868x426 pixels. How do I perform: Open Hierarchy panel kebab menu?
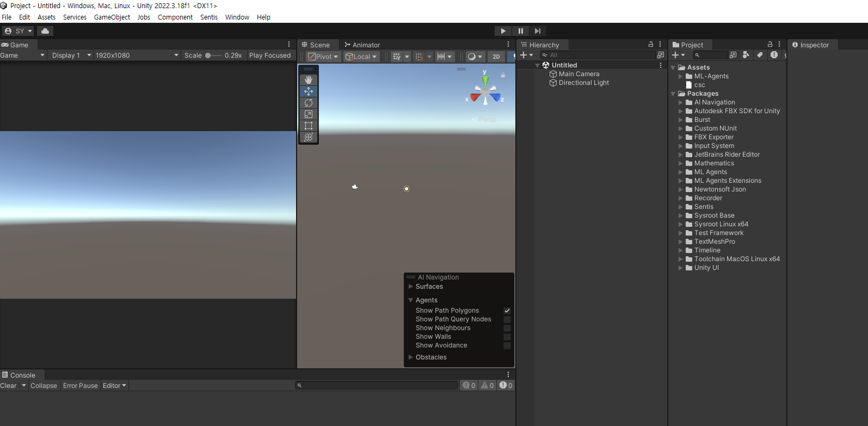660,45
